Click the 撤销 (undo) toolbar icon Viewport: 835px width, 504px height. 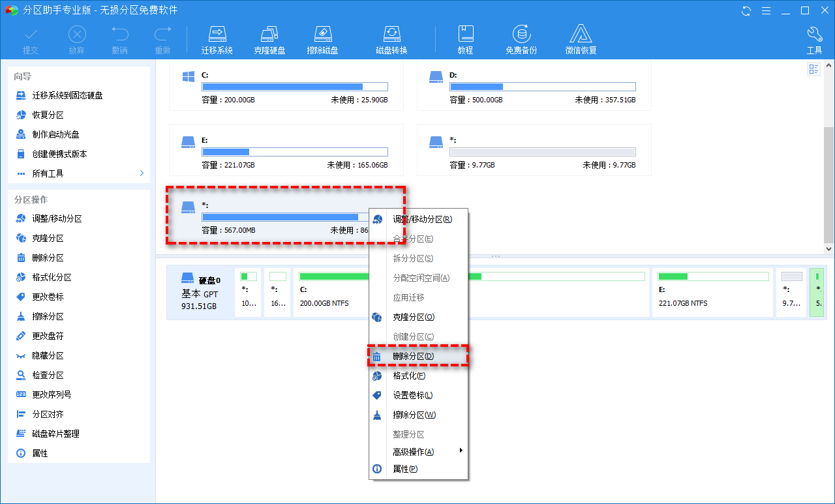coord(120,39)
